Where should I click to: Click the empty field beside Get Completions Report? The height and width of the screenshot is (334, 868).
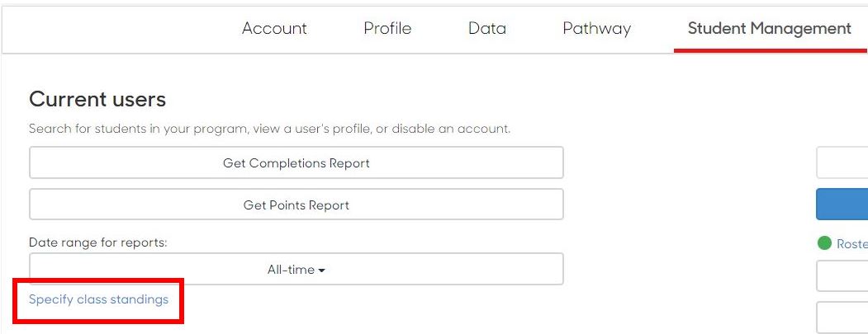coord(842,162)
